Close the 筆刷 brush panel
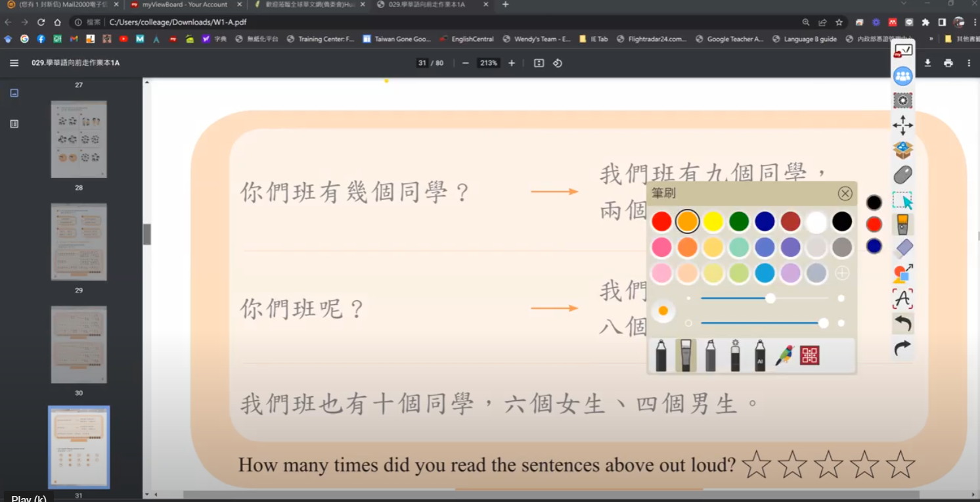Viewport: 980px width, 502px height. [845, 193]
